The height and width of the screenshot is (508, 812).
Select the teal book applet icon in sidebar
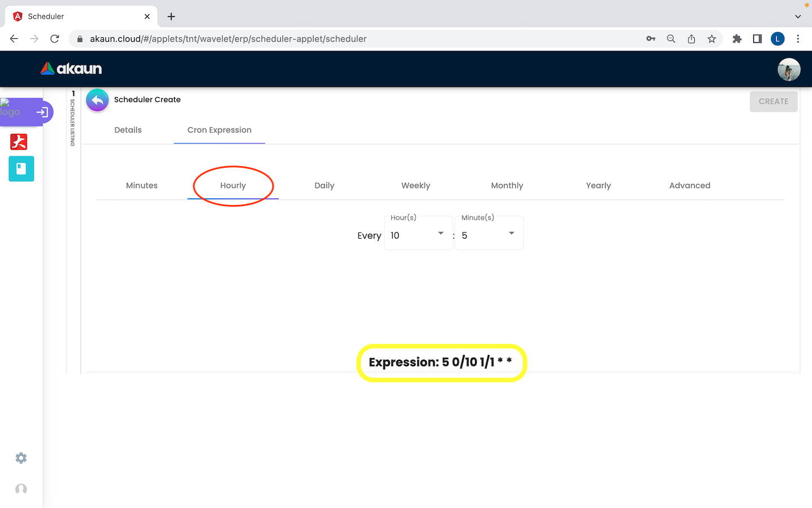point(21,169)
